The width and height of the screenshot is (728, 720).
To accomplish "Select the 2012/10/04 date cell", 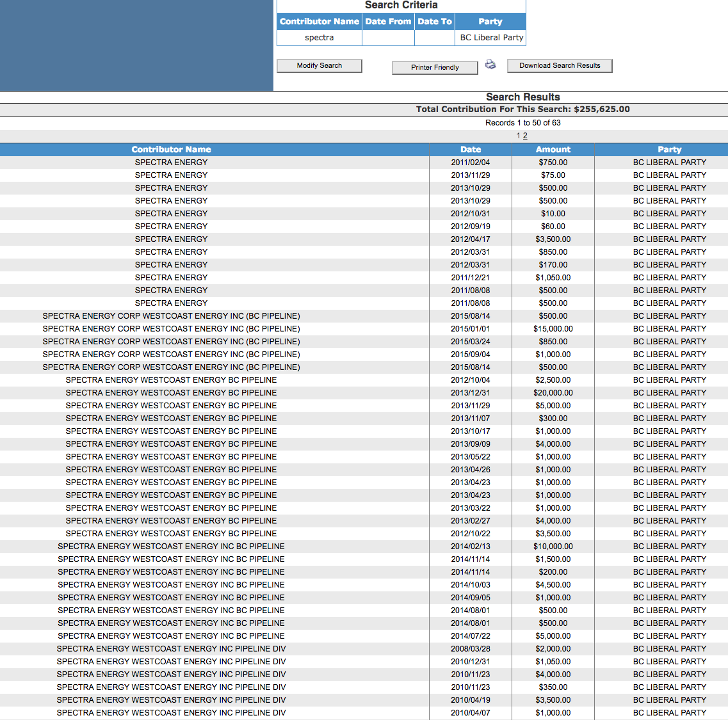I will pyautogui.click(x=471, y=380).
